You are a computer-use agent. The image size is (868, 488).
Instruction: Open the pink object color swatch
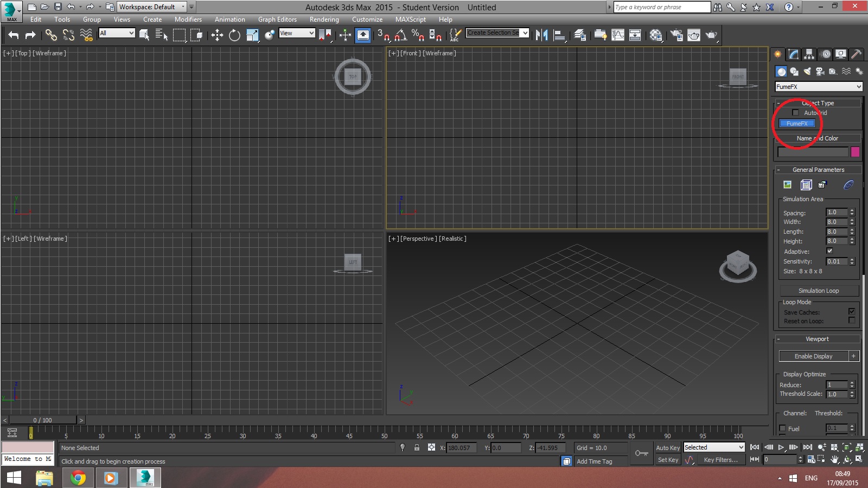[855, 152]
